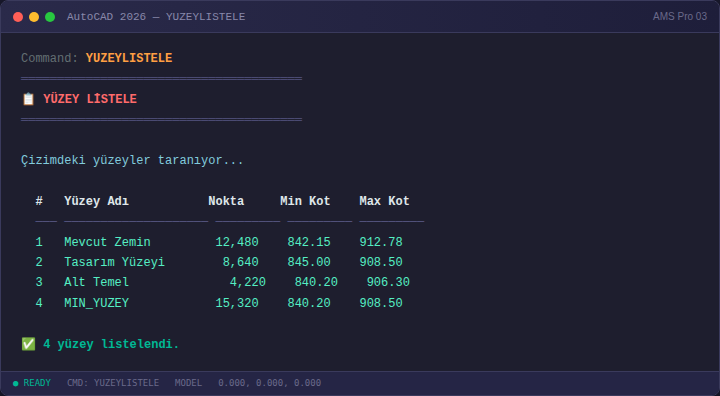Click the point count 8,640
720x396 pixels.
241,262
